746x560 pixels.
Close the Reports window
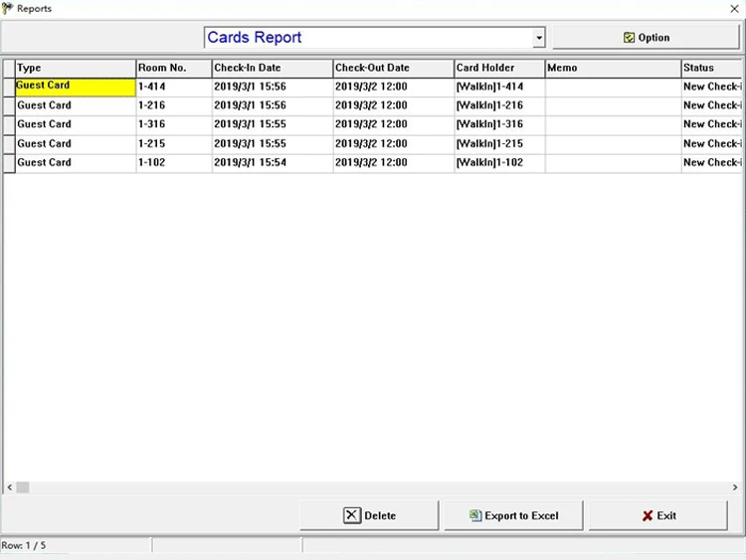734,9
